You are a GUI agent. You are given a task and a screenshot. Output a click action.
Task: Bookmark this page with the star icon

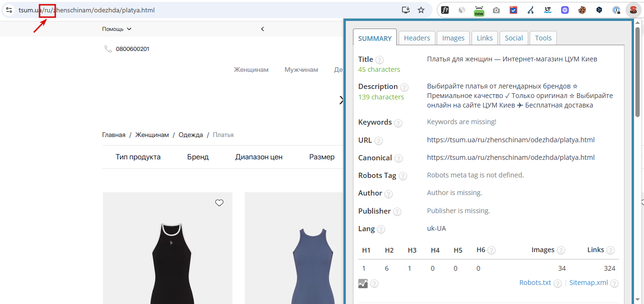(x=421, y=10)
